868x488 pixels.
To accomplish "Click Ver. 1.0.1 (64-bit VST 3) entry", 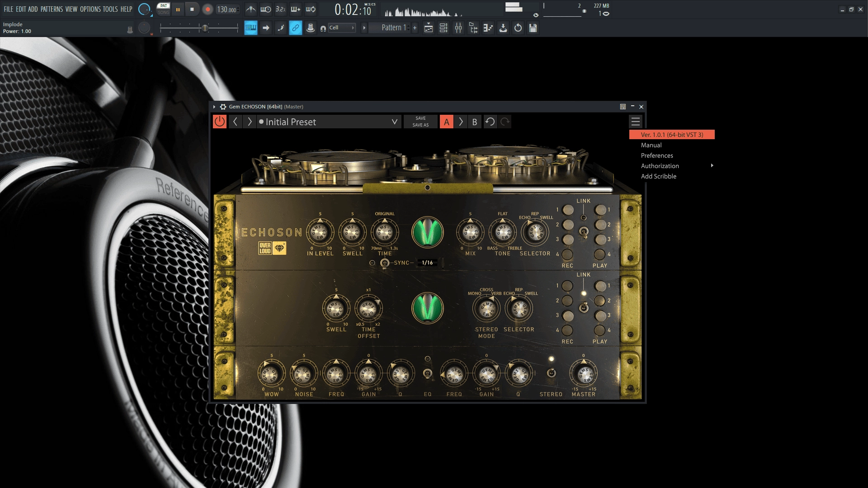I will coord(672,135).
